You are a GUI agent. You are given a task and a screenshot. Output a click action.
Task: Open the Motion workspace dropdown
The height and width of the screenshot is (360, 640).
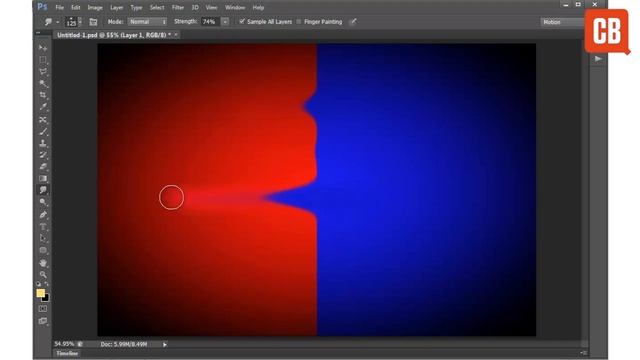click(562, 22)
